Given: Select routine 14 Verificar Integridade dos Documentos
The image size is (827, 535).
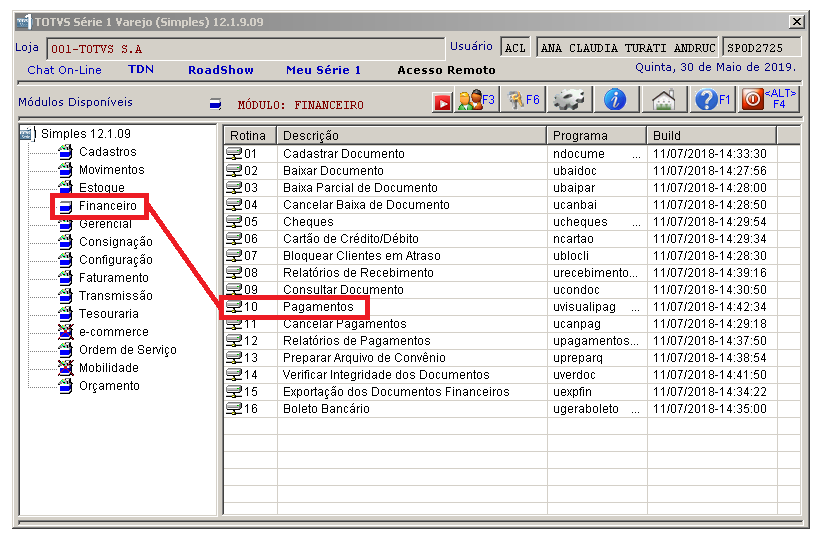Looking at the screenshot, I should tap(512, 375).
